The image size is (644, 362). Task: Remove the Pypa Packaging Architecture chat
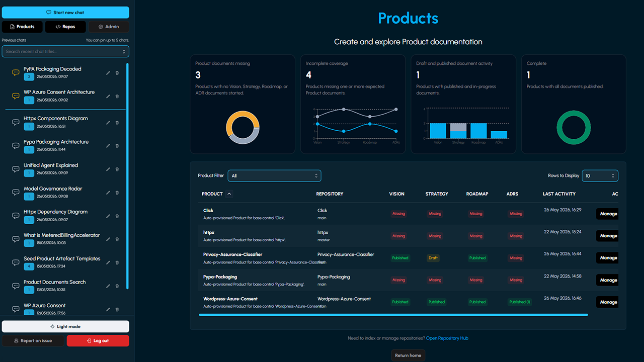coord(117,146)
